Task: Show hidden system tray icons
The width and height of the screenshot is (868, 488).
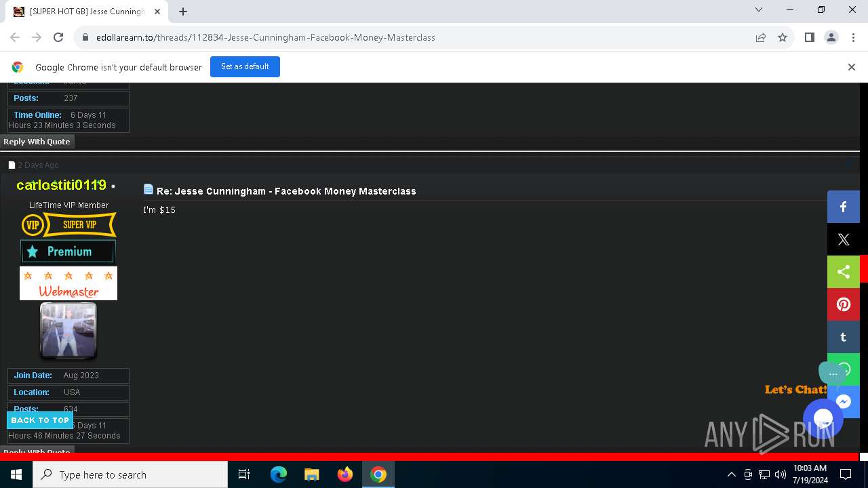Action: click(731, 474)
